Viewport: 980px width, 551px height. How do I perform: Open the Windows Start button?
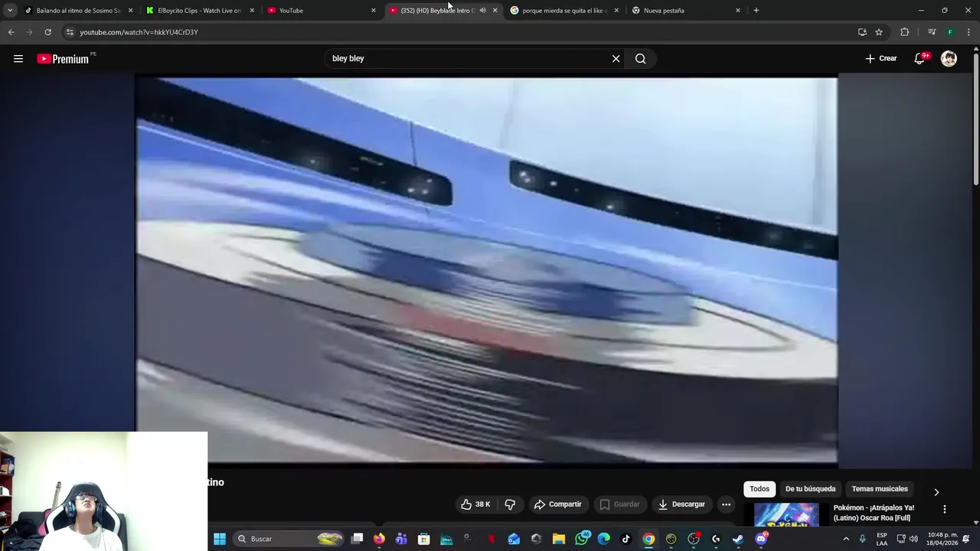tap(220, 539)
